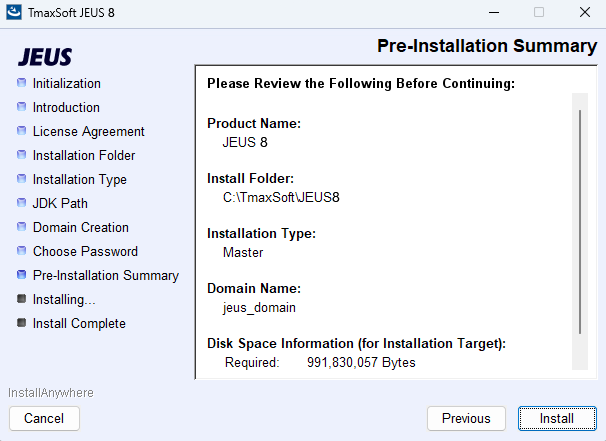Select the 'License Agreement' step label
Viewport: 606px width, 441px height.
[x=89, y=131]
